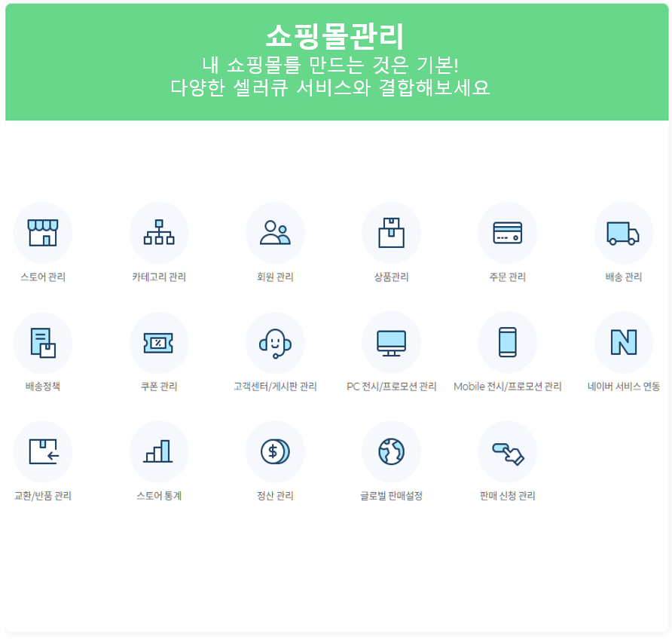The image size is (672, 639).
Task: Click the 주문 관리 credit card icon
Action: click(508, 233)
